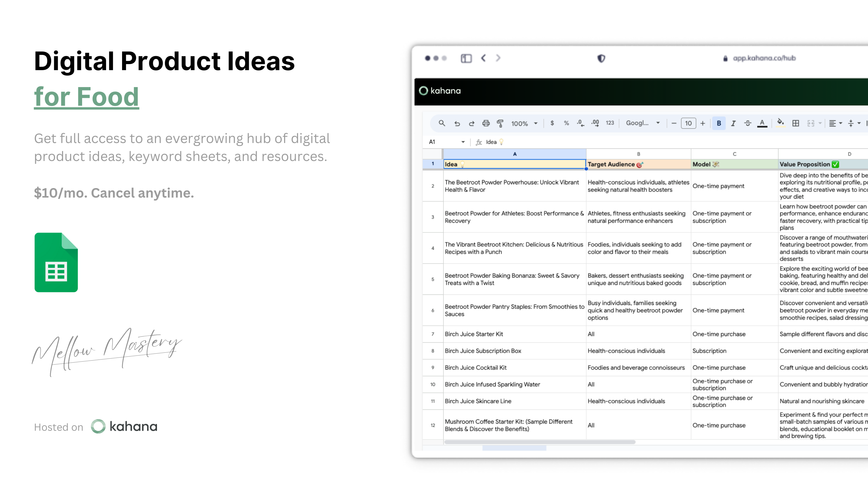Toggle strikethrough formatting
The width and height of the screenshot is (868, 488).
point(748,123)
